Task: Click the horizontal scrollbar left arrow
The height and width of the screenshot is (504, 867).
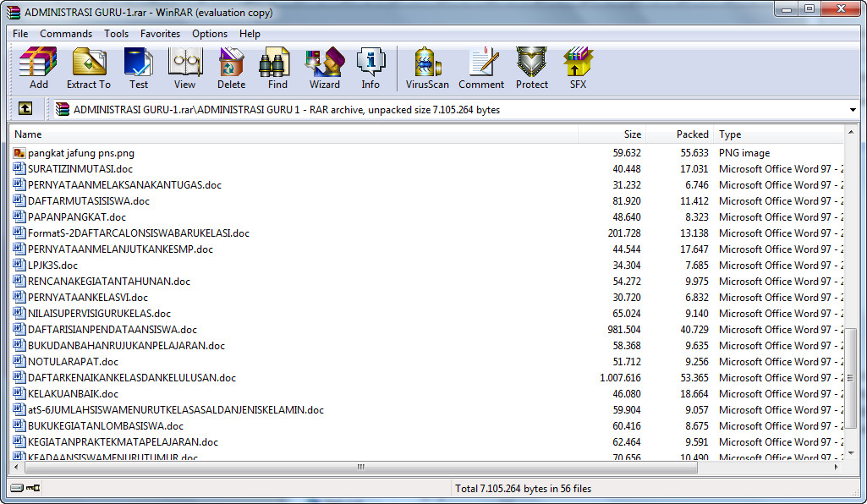Action: (x=16, y=468)
